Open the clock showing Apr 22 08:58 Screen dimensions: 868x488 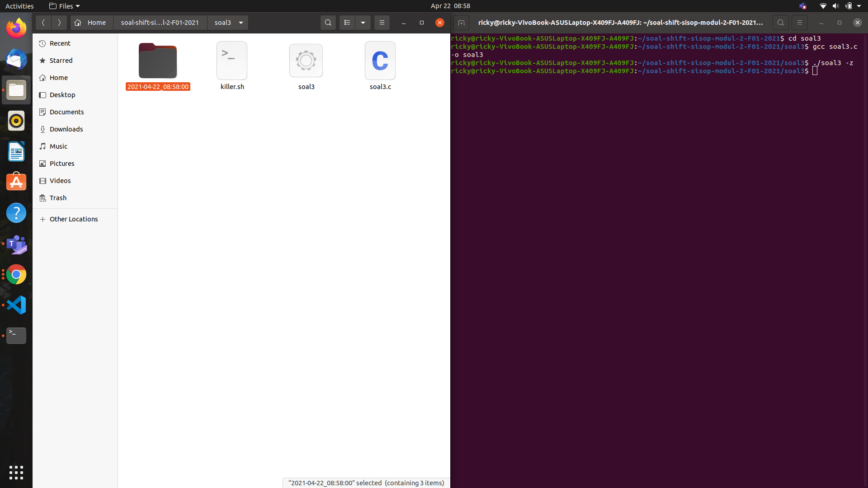[450, 6]
